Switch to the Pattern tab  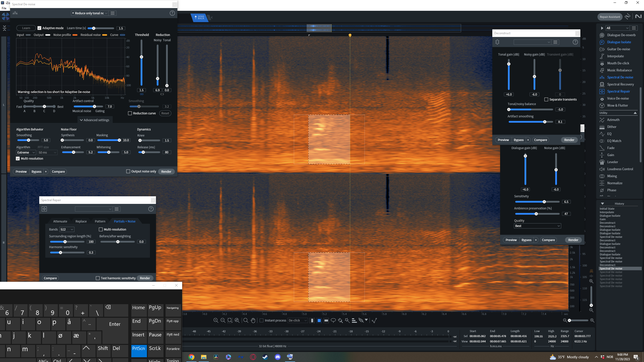100,221
